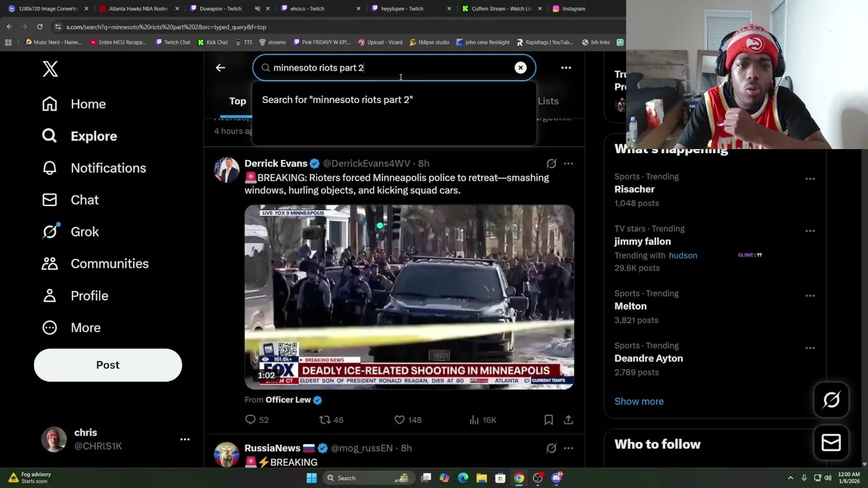Screen dimensions: 868x488
Task: Click Show more under trending list
Action: [639, 401]
